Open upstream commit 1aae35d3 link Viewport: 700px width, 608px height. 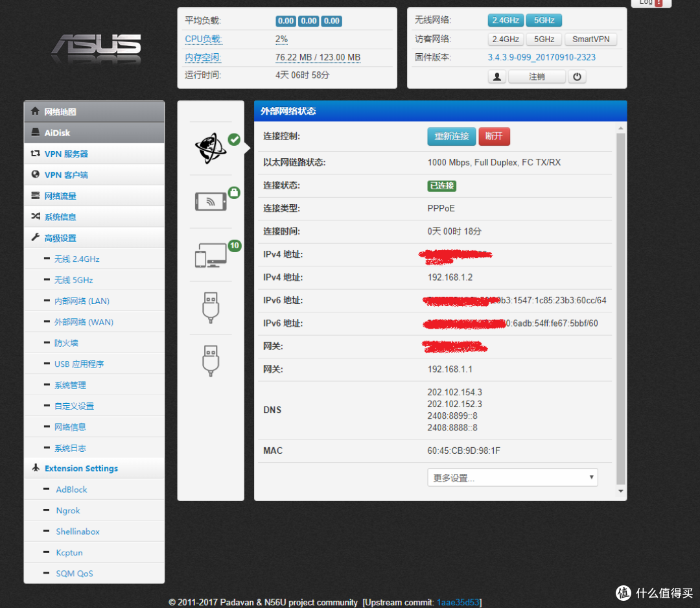click(458, 602)
